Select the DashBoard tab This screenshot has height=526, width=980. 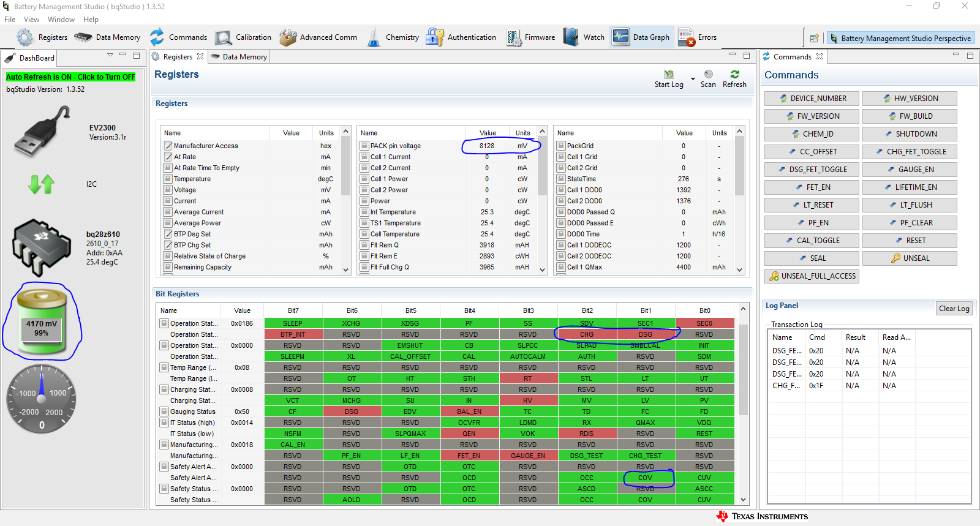coord(31,58)
